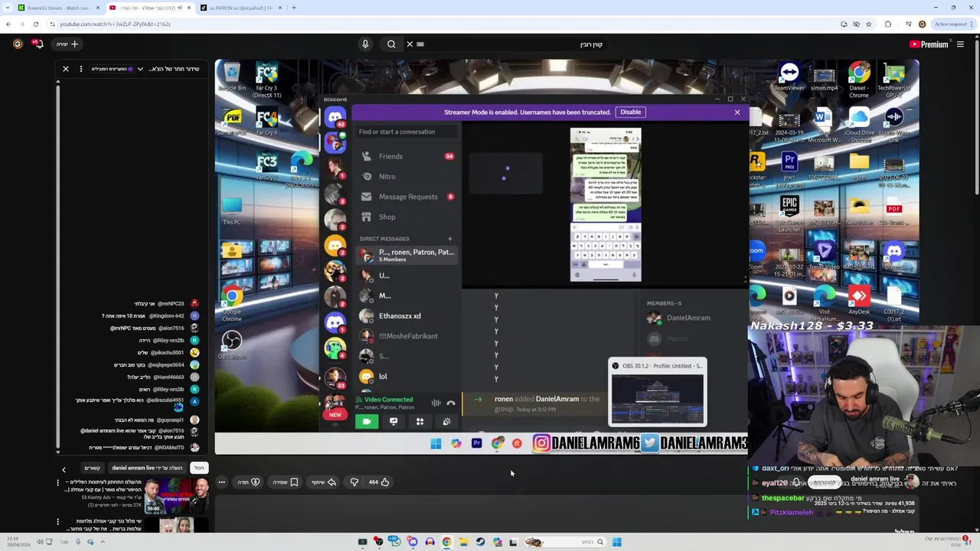The width and height of the screenshot is (980, 551).
Task: Click the share (שיתוף) button
Action: (324, 482)
